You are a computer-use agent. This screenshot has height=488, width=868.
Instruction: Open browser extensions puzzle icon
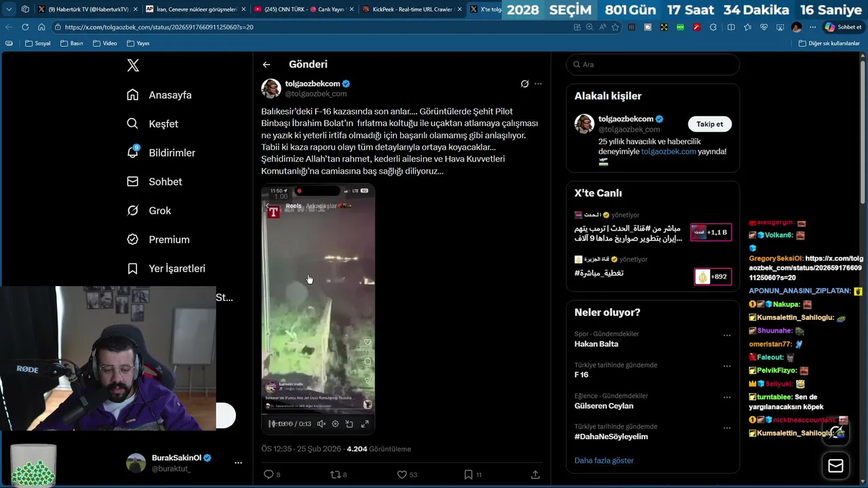(x=713, y=27)
